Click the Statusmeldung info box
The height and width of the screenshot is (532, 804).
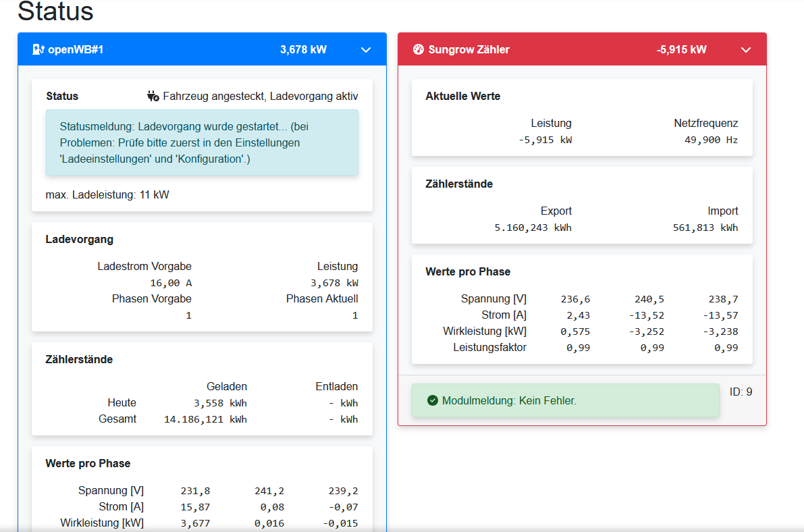click(x=202, y=142)
